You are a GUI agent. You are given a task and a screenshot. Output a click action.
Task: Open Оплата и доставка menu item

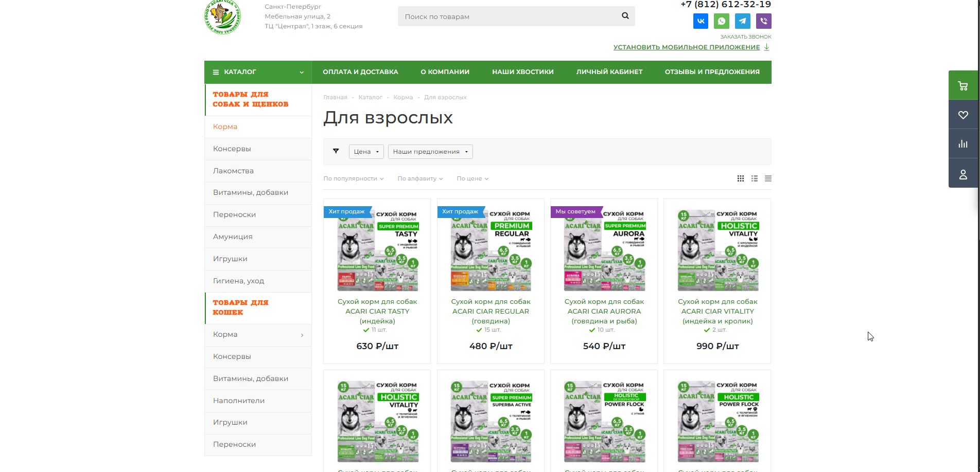(x=360, y=72)
